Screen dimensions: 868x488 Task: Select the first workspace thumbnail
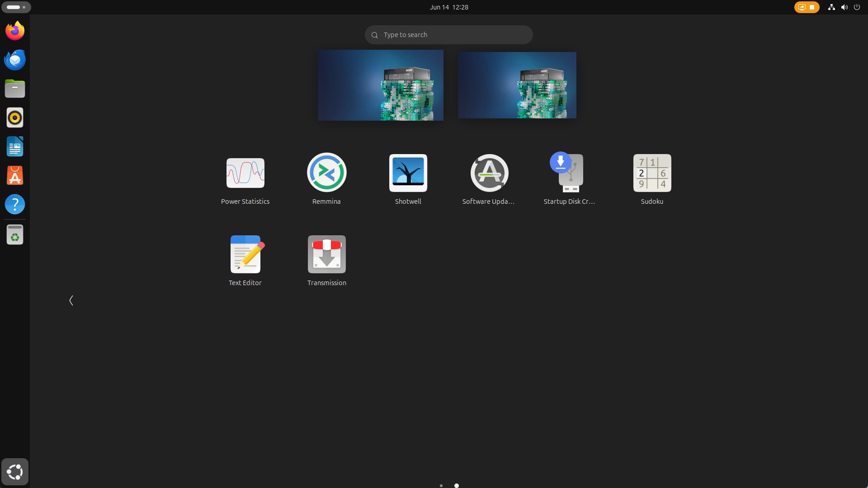380,85
